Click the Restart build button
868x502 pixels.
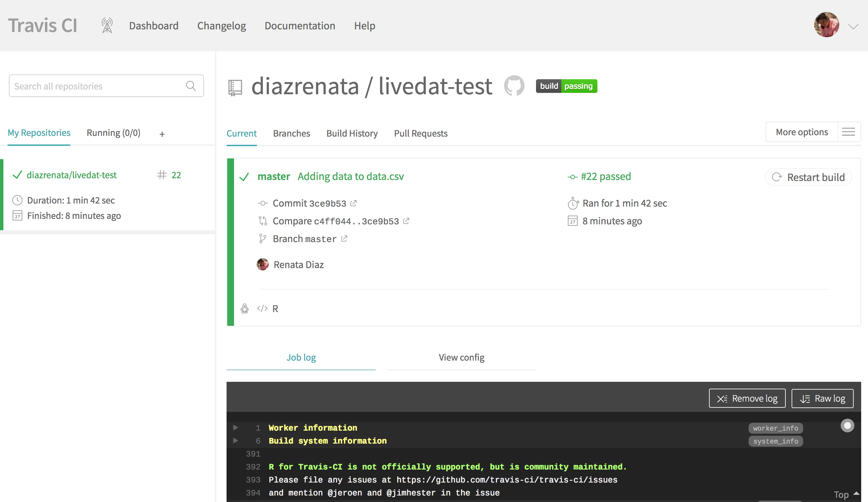coord(809,177)
